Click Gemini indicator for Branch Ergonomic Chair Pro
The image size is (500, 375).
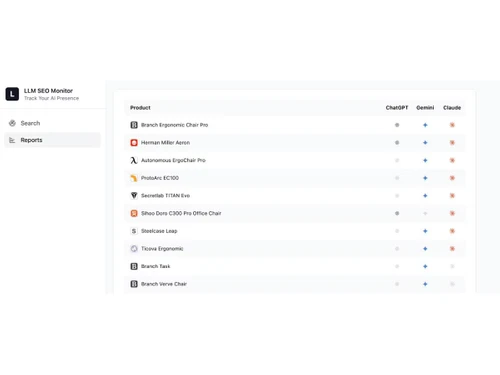click(x=425, y=125)
